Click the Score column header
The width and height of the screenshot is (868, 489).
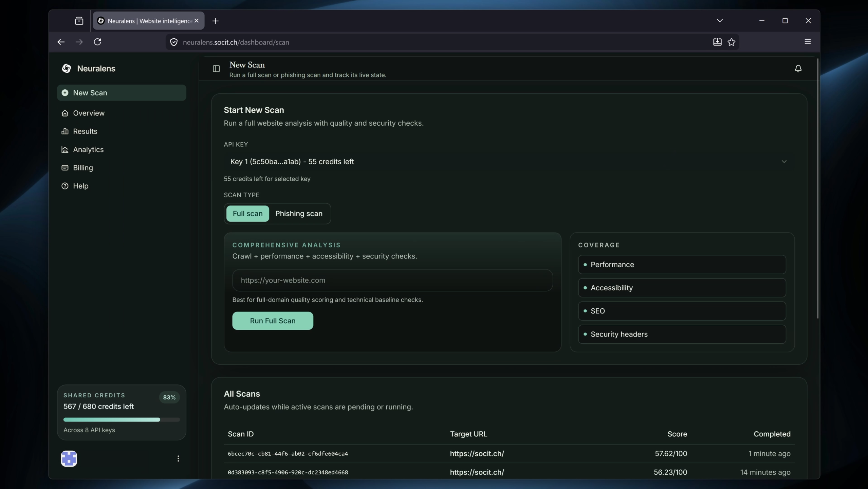click(x=677, y=434)
